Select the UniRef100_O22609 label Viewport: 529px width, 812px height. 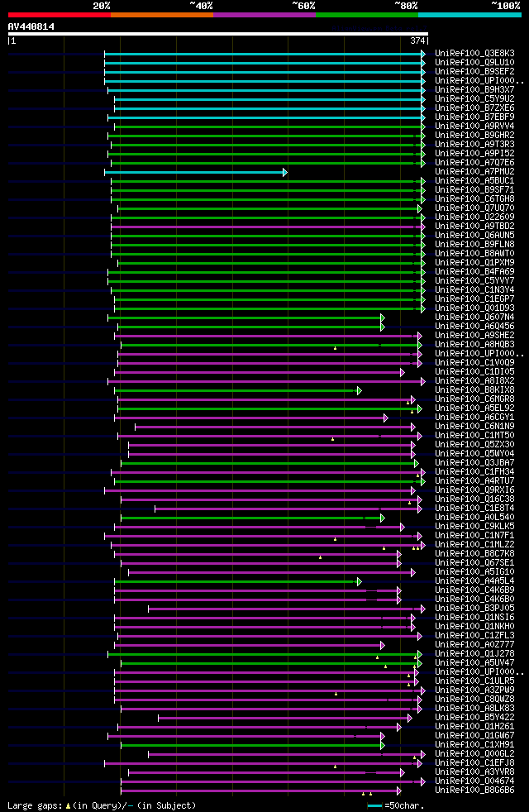click(x=474, y=217)
